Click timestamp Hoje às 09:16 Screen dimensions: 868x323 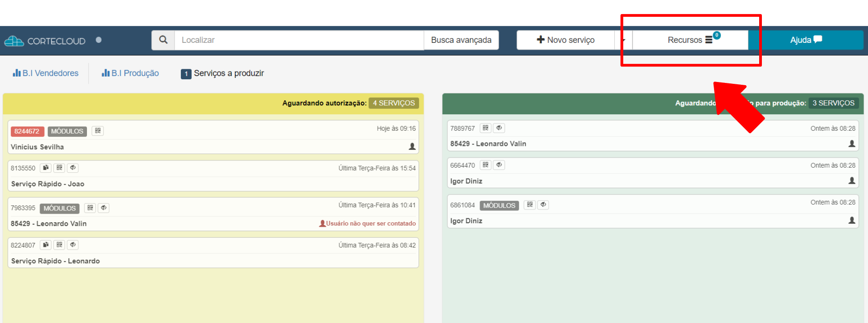(396, 128)
